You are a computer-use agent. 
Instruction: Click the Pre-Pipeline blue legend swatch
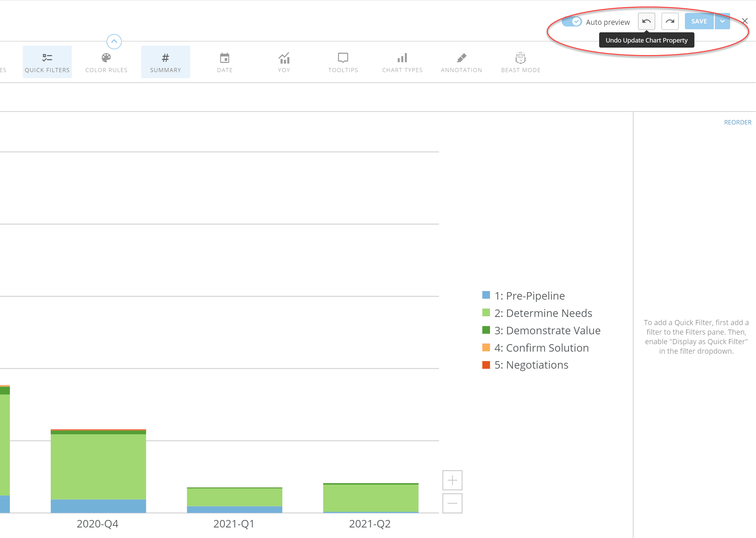tap(486, 295)
